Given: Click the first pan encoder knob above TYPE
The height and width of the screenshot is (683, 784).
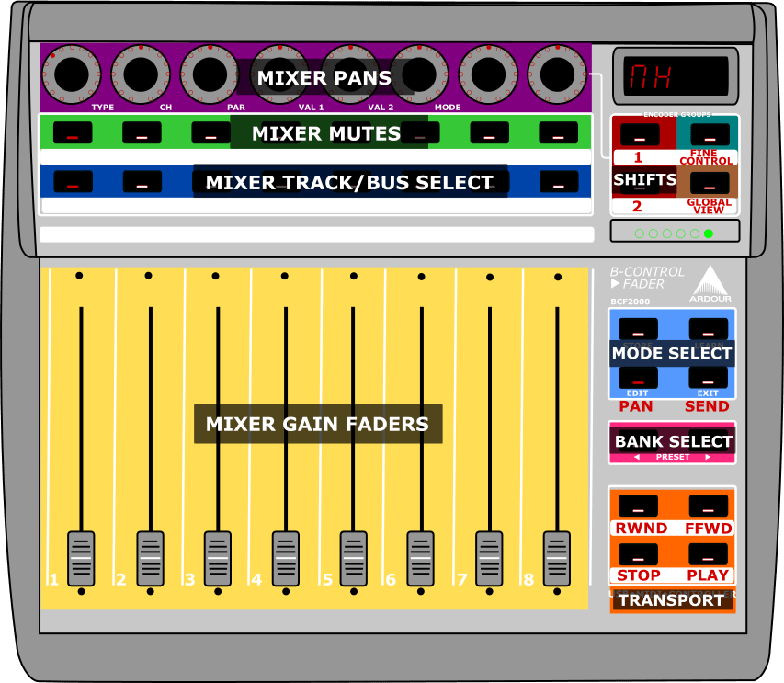Looking at the screenshot, I should 72,74.
